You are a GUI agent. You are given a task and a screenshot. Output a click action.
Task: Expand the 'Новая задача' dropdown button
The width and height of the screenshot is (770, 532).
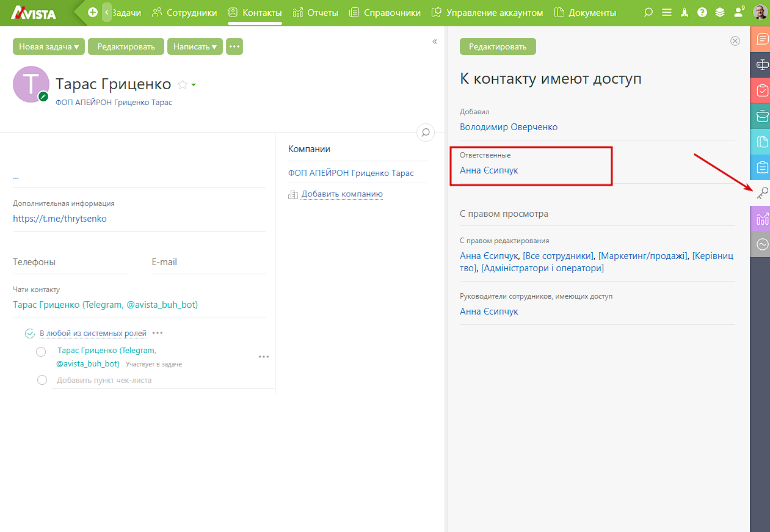(49, 46)
